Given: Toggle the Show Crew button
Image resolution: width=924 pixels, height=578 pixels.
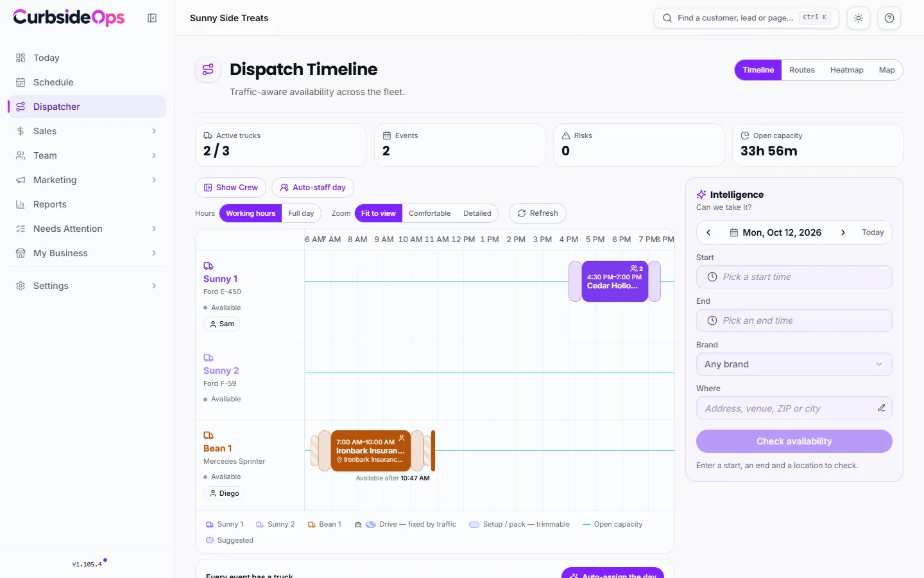Looking at the screenshot, I should 230,188.
